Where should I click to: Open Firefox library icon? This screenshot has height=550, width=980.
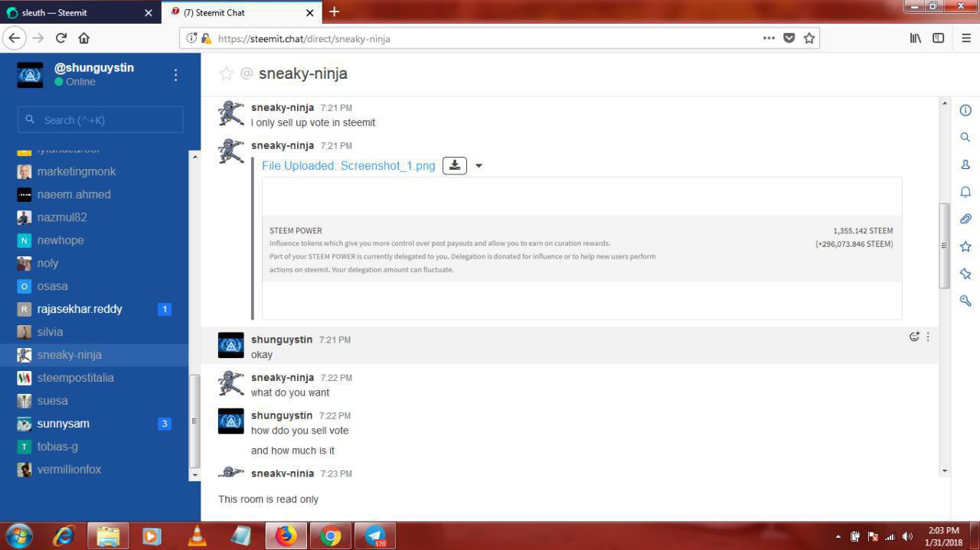click(915, 37)
